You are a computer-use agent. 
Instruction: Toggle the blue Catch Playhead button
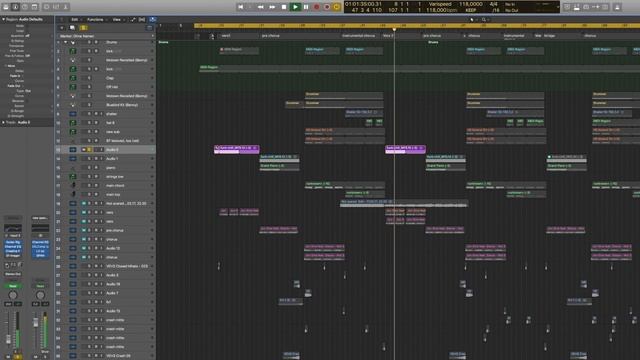(x=153, y=19)
